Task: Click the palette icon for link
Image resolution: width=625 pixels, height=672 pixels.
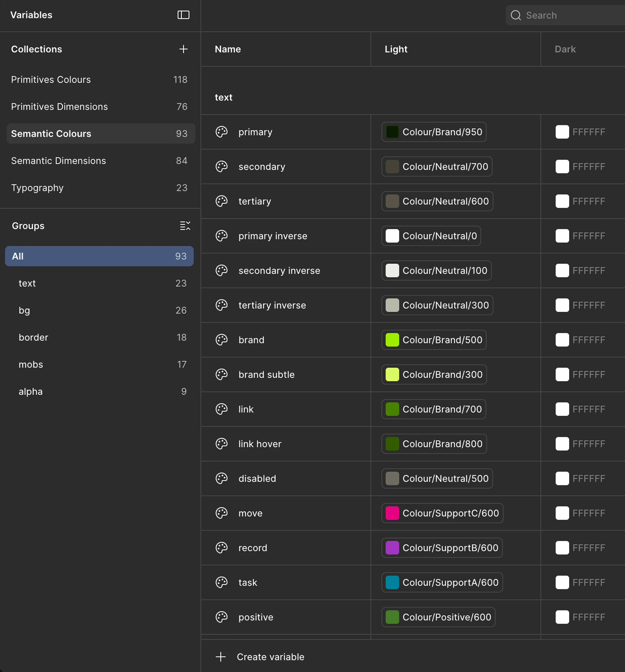Action: [x=222, y=409]
